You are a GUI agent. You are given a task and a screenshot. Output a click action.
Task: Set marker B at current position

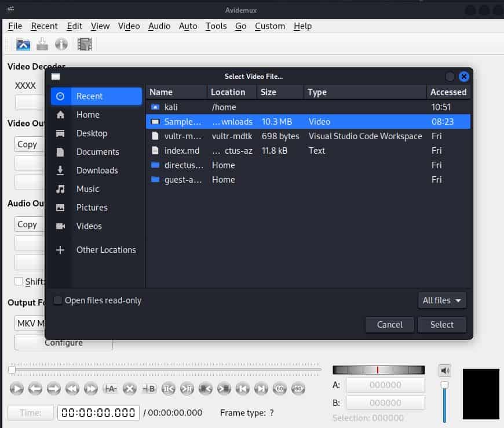[x=149, y=389]
